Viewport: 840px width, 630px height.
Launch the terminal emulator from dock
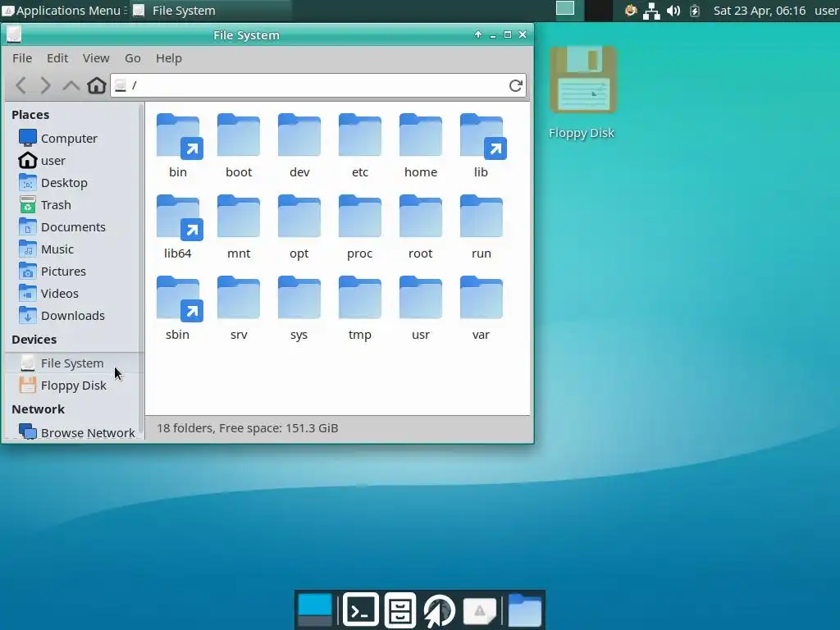pyautogui.click(x=360, y=609)
